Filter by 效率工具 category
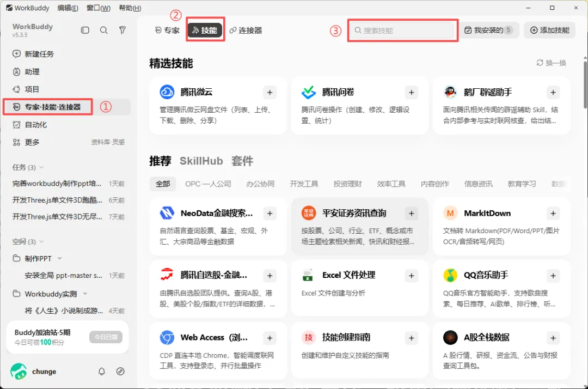The image size is (588, 389). [x=391, y=184]
